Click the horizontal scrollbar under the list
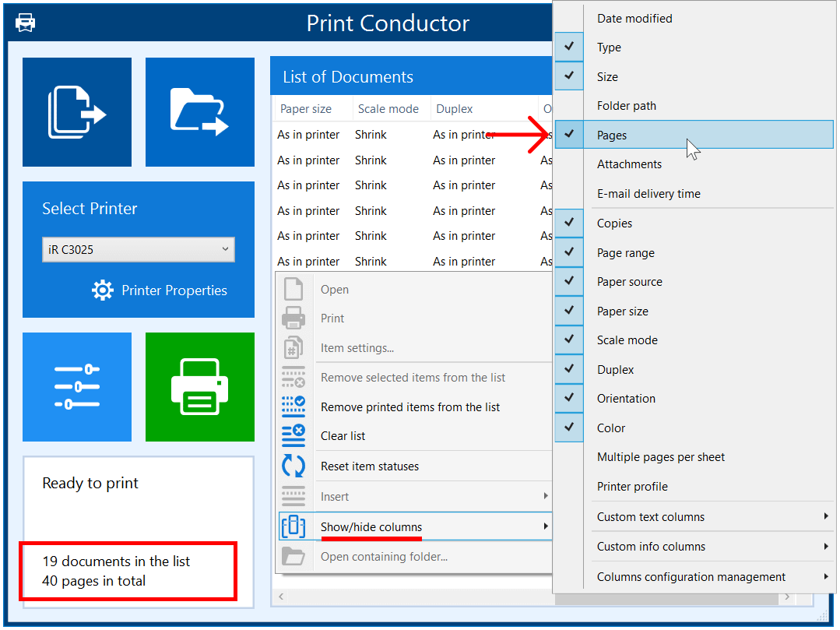Image resolution: width=840 pixels, height=630 pixels. [x=413, y=597]
